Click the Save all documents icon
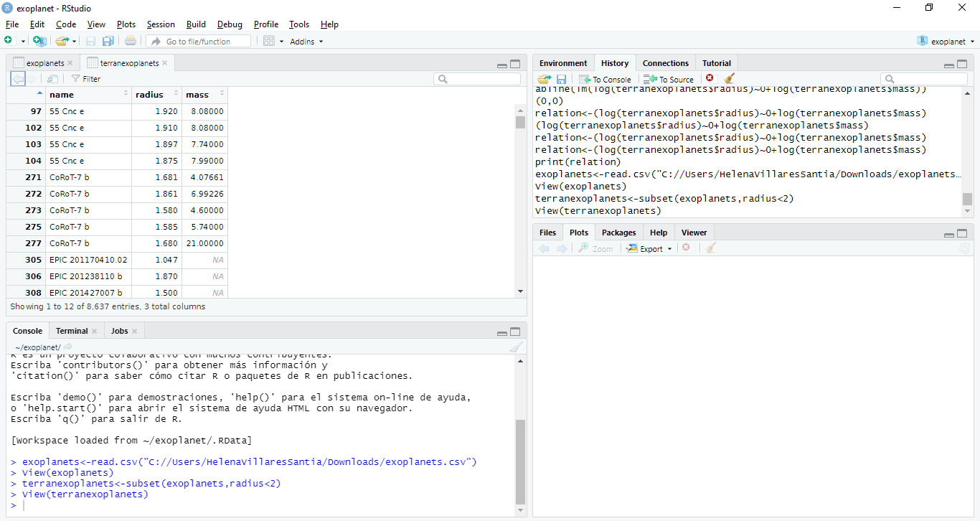The image size is (980, 521). pyautogui.click(x=108, y=42)
